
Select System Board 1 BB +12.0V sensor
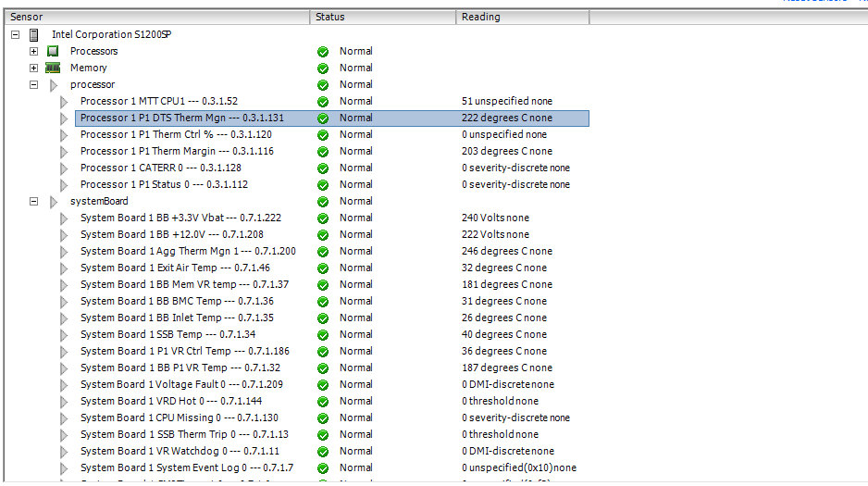171,235
